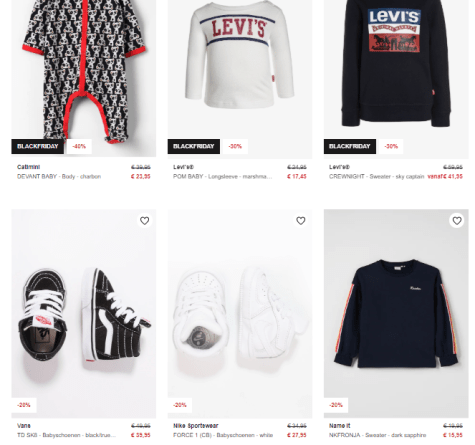Open CREWNIGHT - Sweater - sky captain link
Image resolution: width=475 pixels, height=445 pixels.
[376, 177]
